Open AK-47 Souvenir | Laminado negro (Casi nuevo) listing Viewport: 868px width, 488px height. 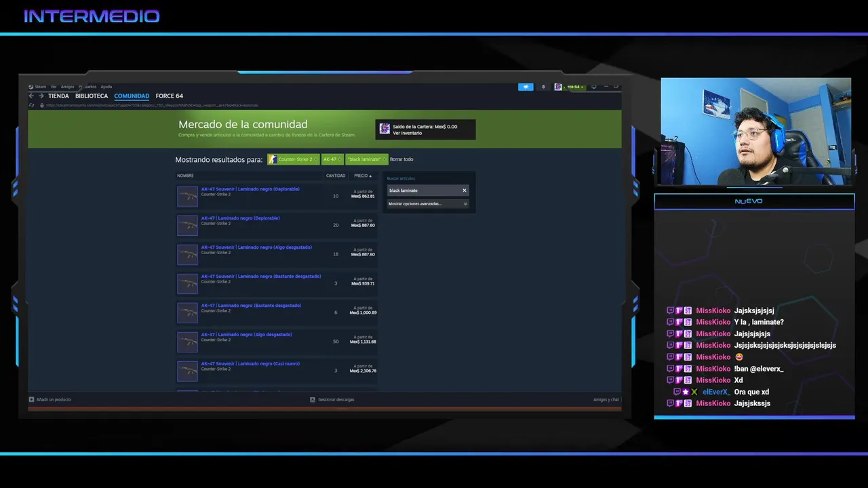point(250,364)
